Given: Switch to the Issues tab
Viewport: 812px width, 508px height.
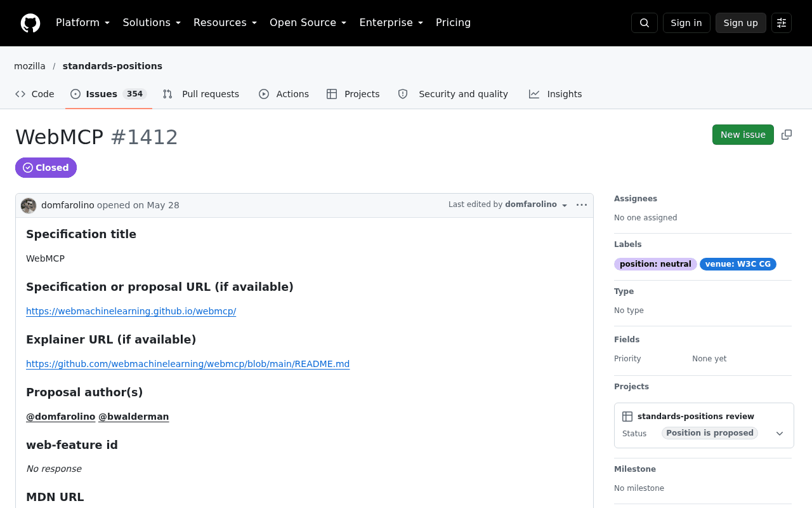Looking at the screenshot, I should [108, 94].
